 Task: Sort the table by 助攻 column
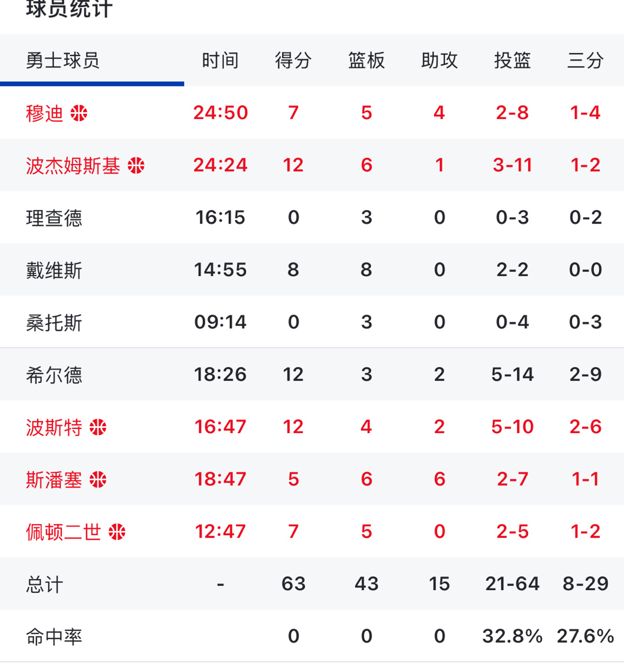coord(439,60)
